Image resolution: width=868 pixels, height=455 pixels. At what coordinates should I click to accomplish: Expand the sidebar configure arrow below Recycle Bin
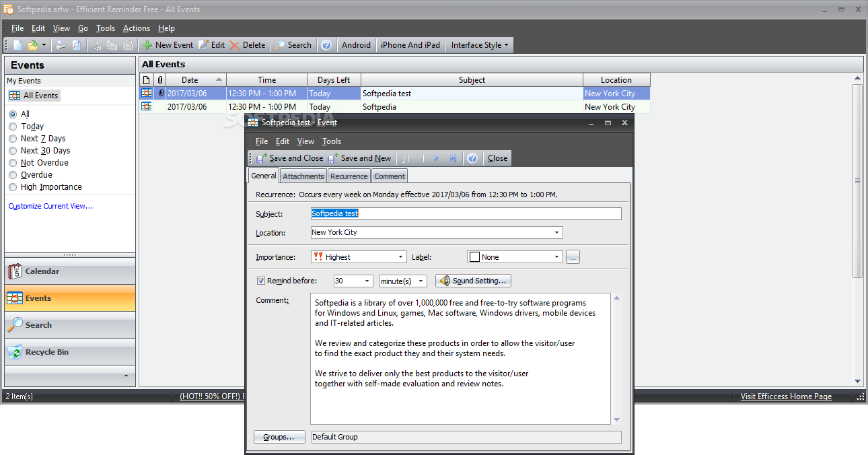pos(126,376)
